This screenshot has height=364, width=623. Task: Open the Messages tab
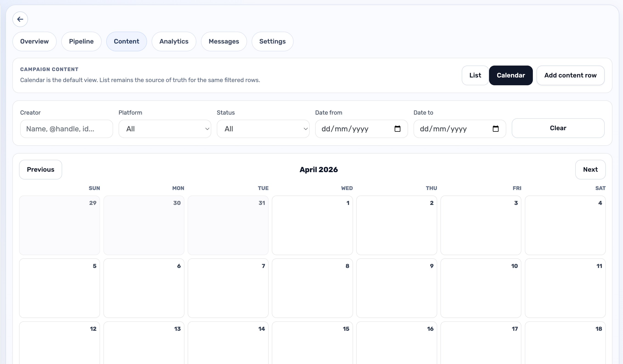pos(224,41)
